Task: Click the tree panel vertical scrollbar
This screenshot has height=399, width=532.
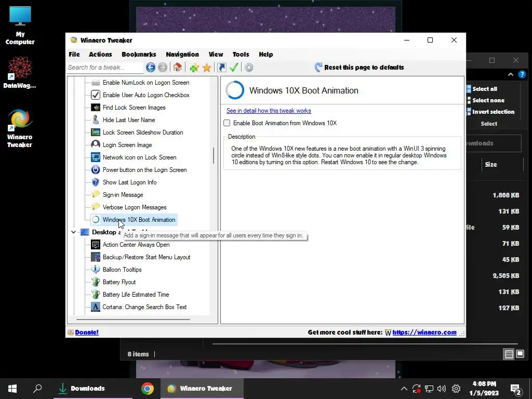Action: click(214, 155)
